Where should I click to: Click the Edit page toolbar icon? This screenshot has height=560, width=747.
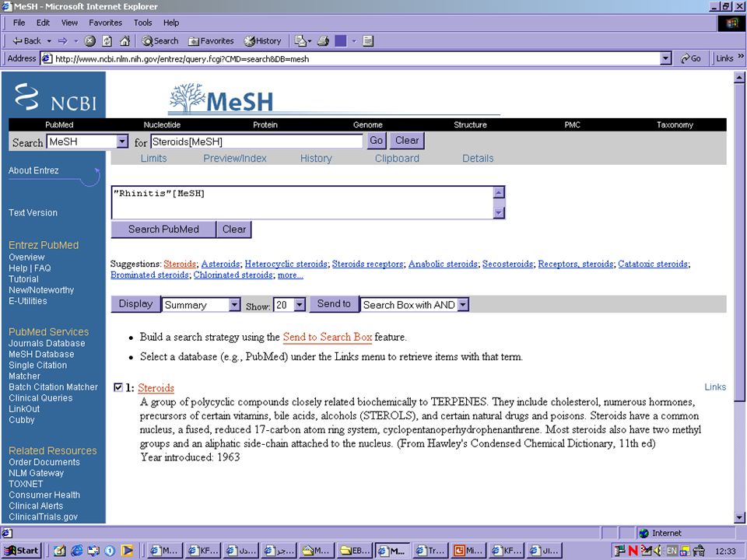[341, 41]
